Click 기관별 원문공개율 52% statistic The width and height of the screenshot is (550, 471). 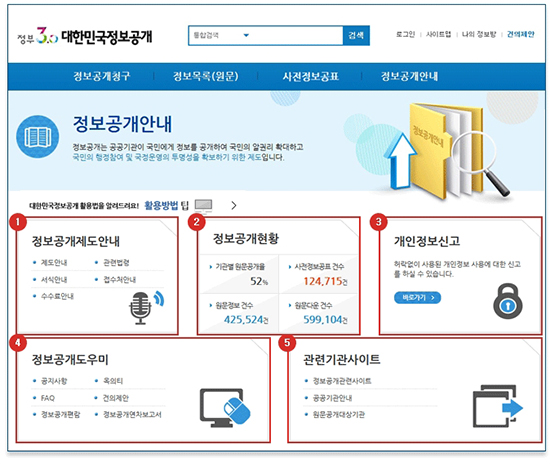(x=239, y=274)
